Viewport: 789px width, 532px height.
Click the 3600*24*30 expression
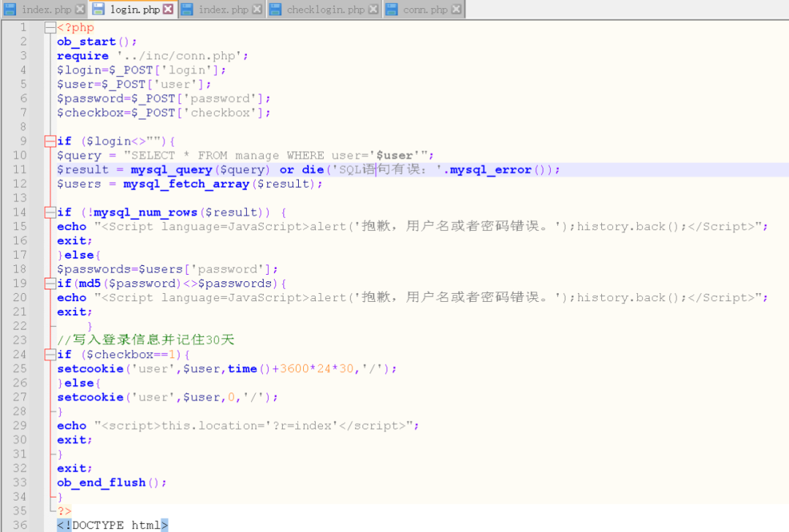pos(316,369)
